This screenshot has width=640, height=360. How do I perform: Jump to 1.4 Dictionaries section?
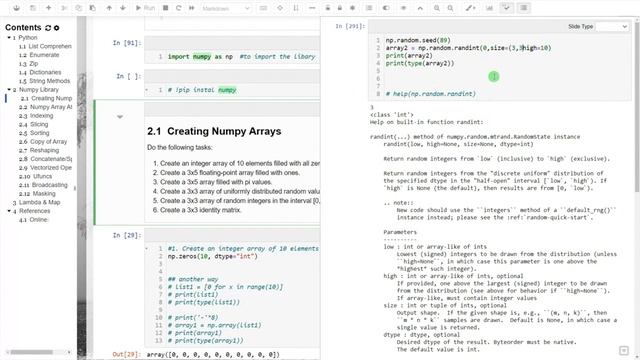pos(40,72)
